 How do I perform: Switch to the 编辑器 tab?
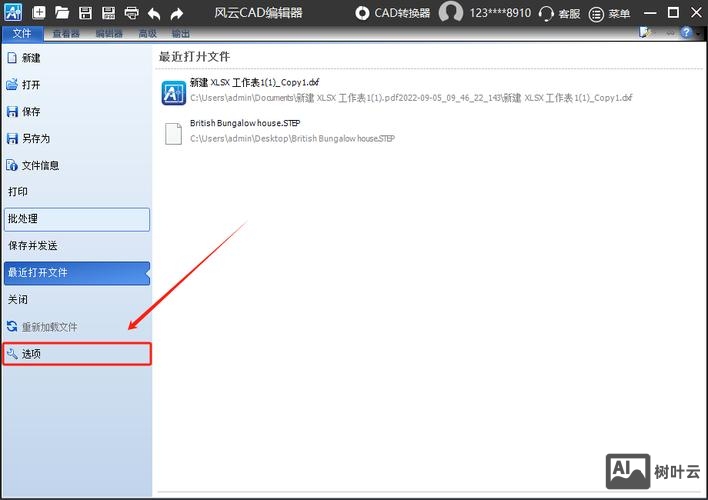click(x=108, y=33)
